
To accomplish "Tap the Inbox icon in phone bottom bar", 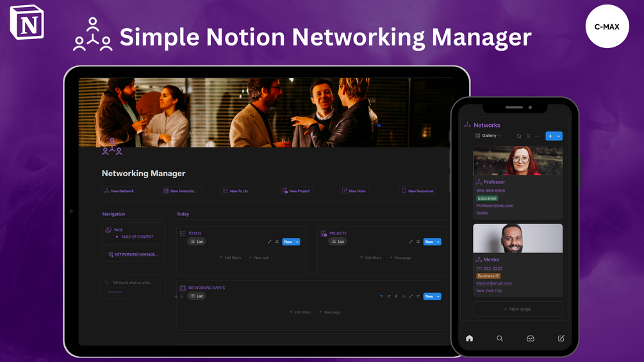I will pyautogui.click(x=530, y=338).
